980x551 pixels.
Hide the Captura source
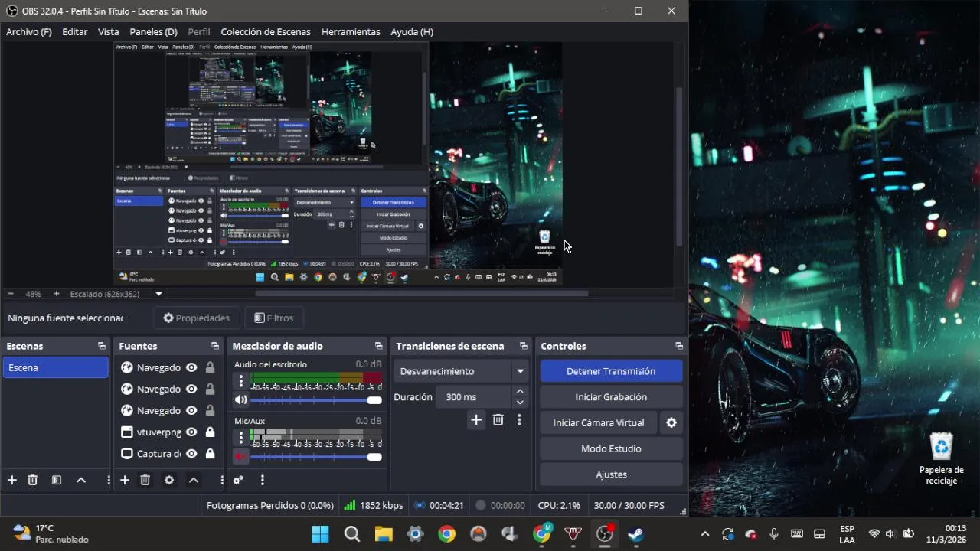191,453
